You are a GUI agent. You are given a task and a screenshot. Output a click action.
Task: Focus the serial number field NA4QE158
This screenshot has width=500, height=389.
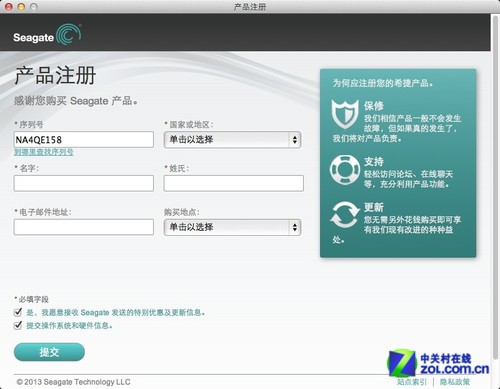(84, 139)
